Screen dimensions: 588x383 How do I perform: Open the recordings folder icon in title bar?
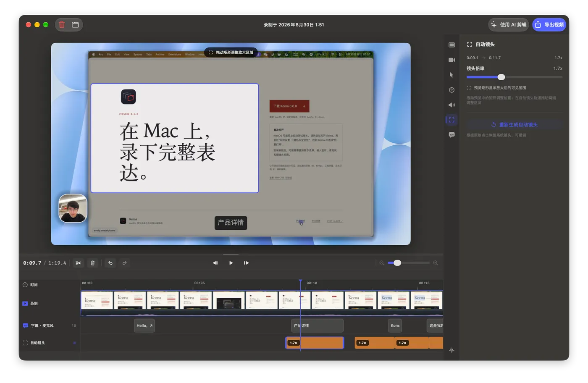(x=76, y=25)
